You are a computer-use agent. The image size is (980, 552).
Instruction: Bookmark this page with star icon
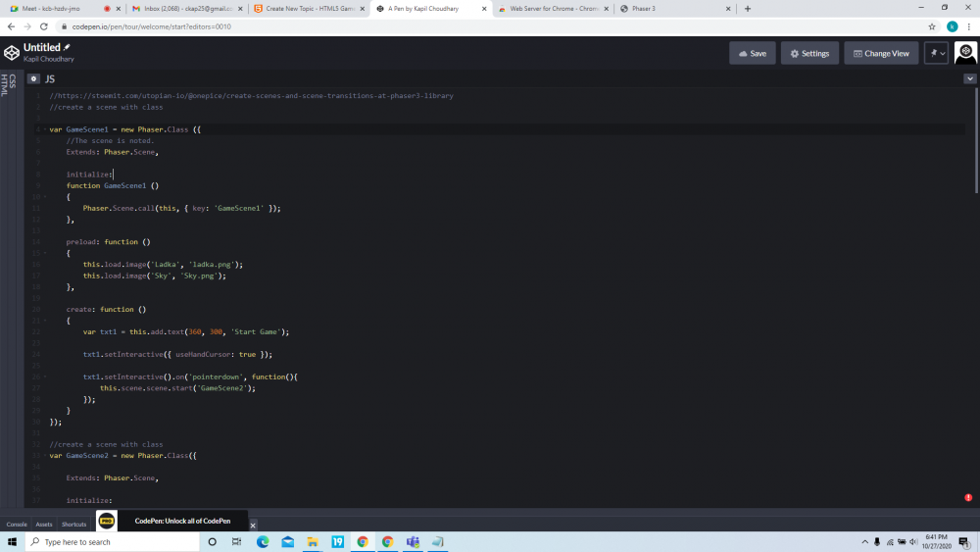(x=932, y=26)
